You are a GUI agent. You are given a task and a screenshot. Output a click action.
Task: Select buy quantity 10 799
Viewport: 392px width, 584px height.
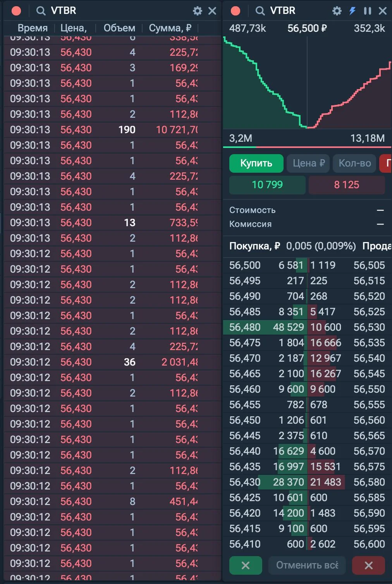267,185
